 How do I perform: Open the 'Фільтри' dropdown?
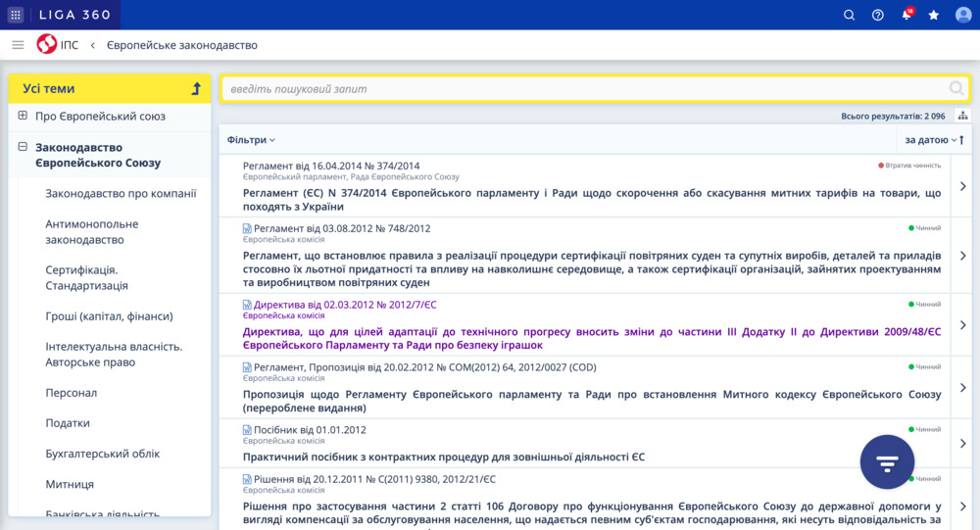pos(251,140)
